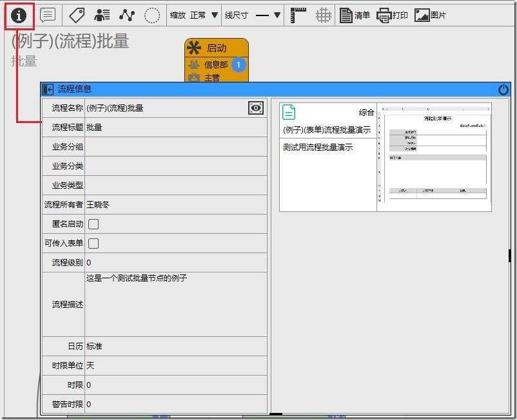Close the 流程信息 panel via power icon
Screen dimensions: 517x420
click(x=503, y=90)
